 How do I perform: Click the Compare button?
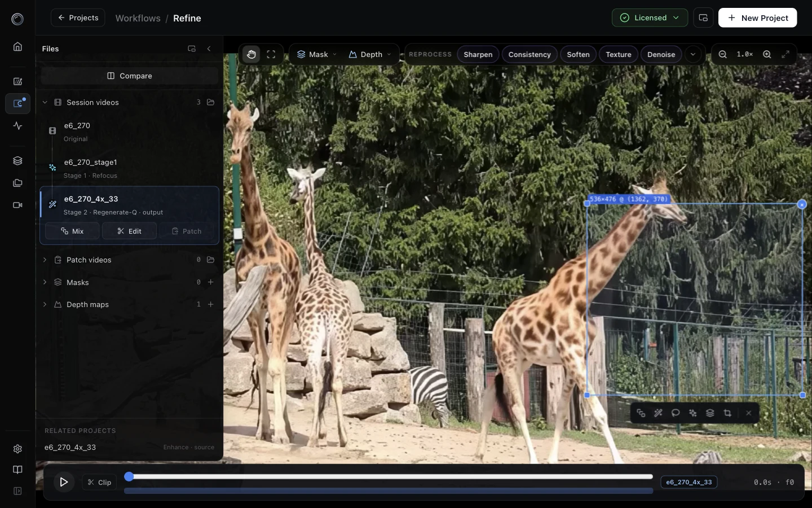tap(130, 76)
